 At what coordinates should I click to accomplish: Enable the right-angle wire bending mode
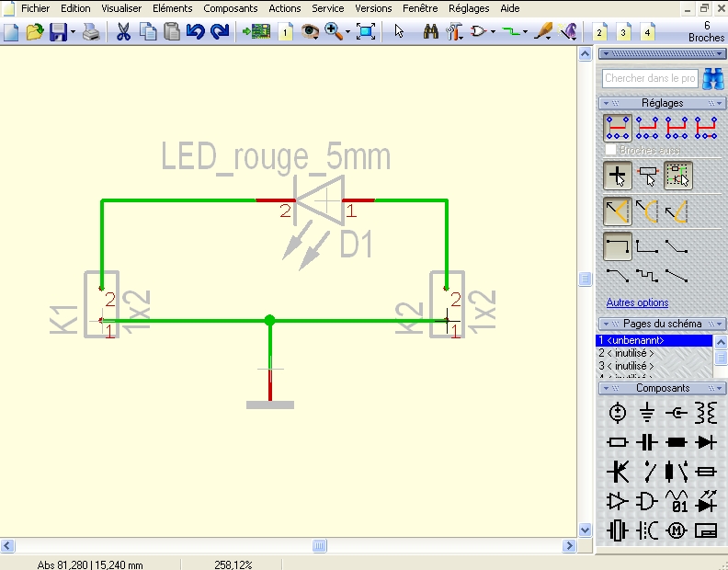pyautogui.click(x=618, y=246)
